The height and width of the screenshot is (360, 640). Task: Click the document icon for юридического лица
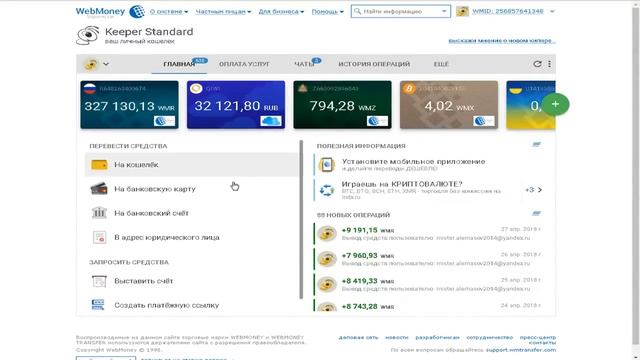99,237
